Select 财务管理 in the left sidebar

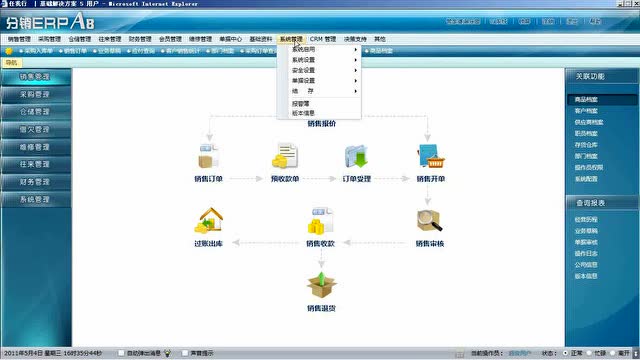click(35, 182)
